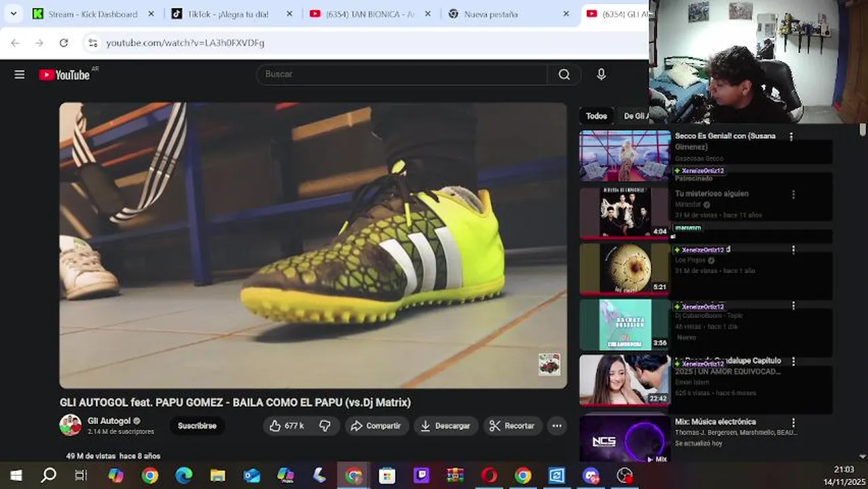Open options for Dj CubanoBoom video

(793, 306)
